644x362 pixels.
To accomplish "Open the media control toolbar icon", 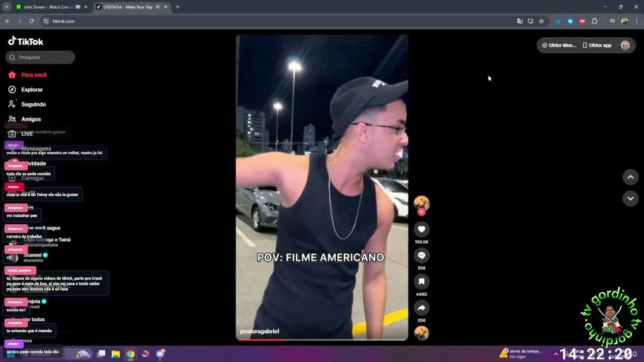I will [612, 21].
